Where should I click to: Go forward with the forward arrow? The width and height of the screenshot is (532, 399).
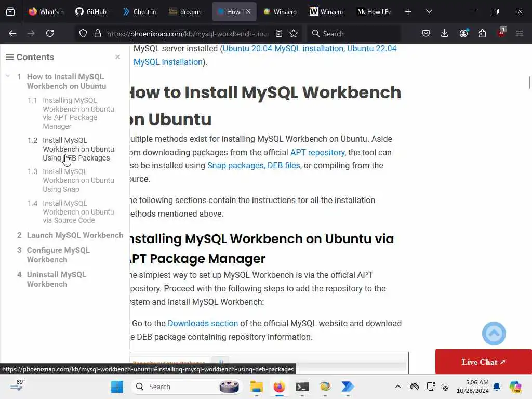31,33
